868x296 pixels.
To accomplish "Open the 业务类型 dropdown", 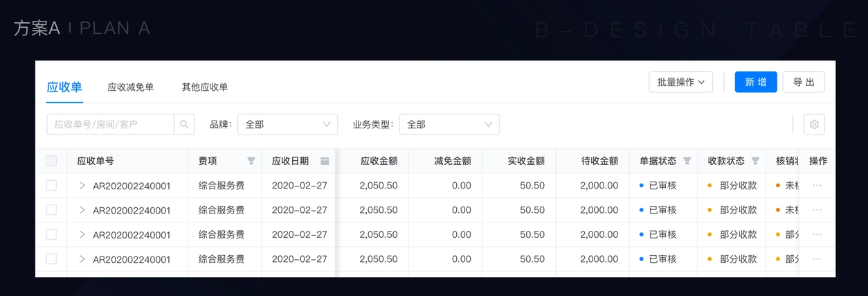I will [449, 125].
